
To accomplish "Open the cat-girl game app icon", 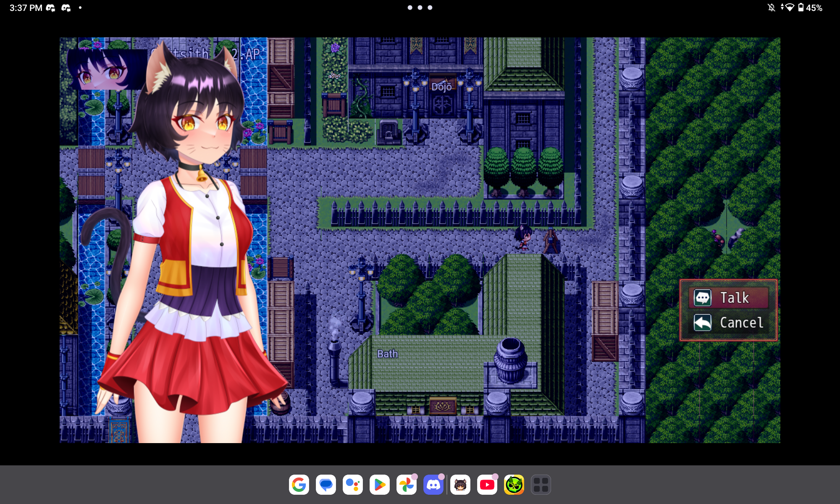I will pos(460,485).
